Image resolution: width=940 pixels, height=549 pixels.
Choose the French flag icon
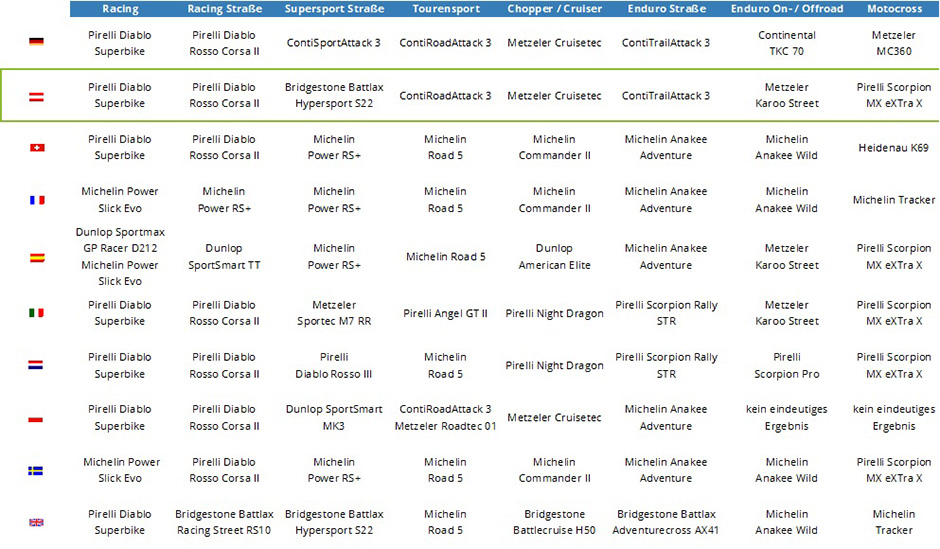pos(36,200)
